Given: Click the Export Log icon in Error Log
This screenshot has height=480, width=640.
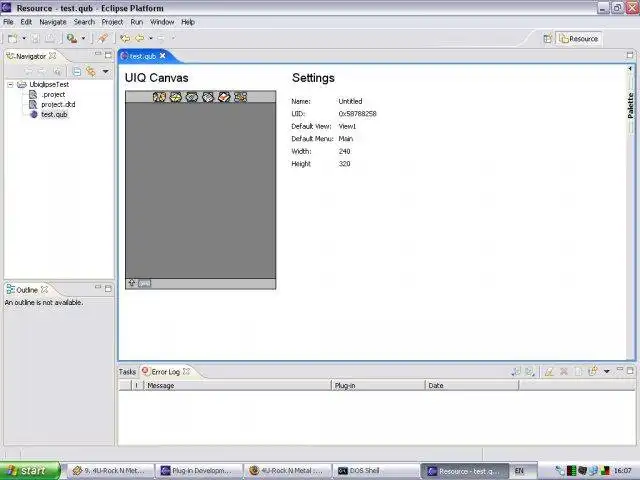Looking at the screenshot, I should (516, 372).
